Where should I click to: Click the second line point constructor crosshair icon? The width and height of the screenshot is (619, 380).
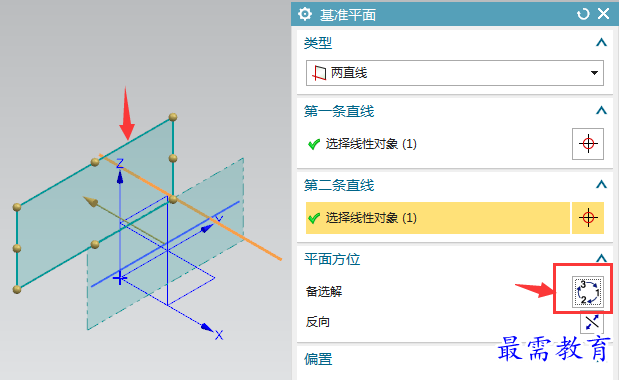click(588, 217)
